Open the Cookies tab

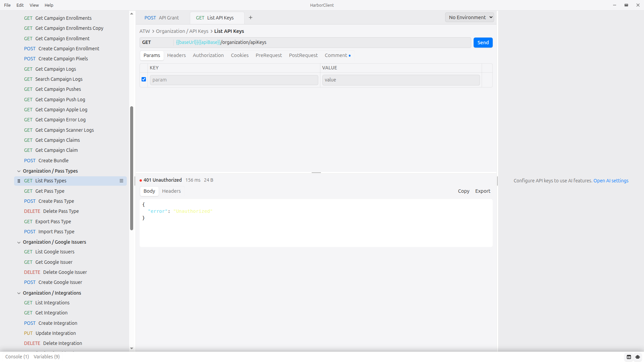click(x=239, y=55)
